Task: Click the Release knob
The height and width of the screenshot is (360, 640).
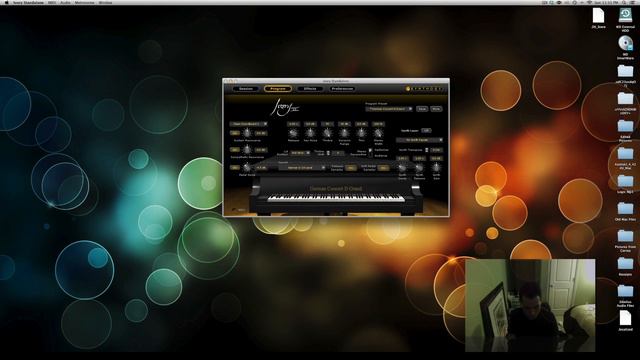Action: (x=293, y=133)
